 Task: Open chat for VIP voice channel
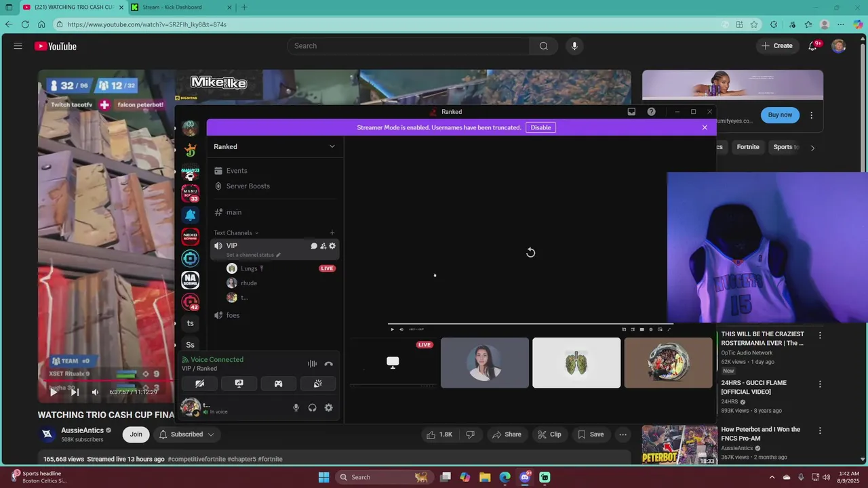[314, 246]
